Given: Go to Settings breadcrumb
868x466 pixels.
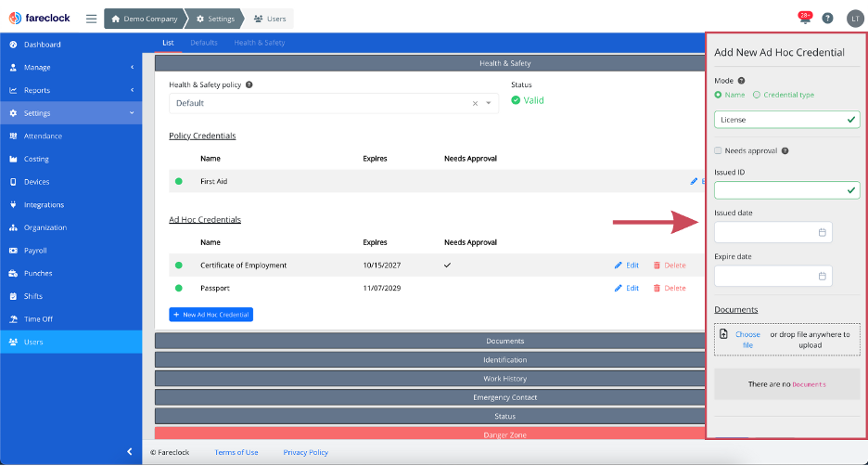Looking at the screenshot, I should (x=215, y=19).
